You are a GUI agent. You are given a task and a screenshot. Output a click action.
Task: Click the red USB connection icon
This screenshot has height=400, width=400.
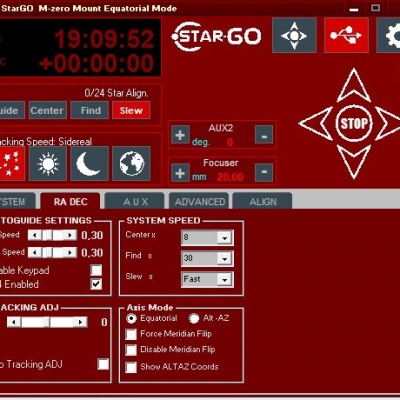tap(346, 35)
